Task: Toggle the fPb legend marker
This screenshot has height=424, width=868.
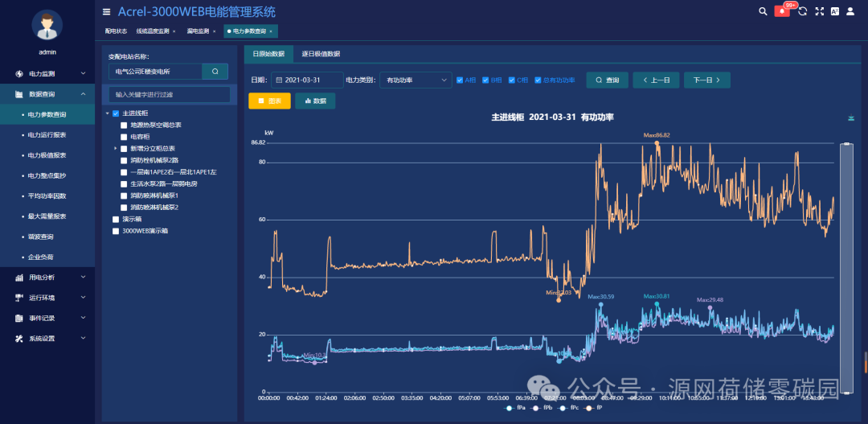Action: pos(535,409)
